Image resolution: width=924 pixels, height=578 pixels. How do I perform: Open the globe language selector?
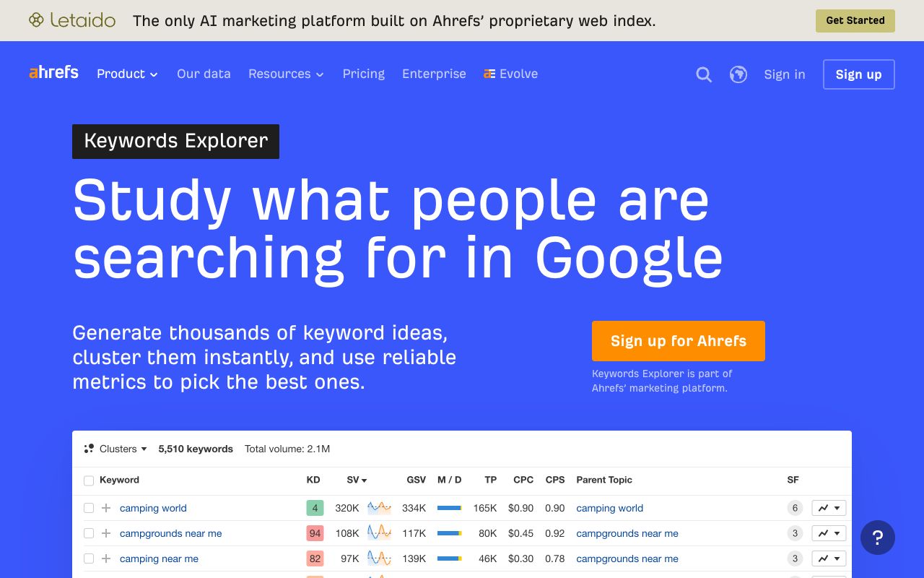[738, 74]
